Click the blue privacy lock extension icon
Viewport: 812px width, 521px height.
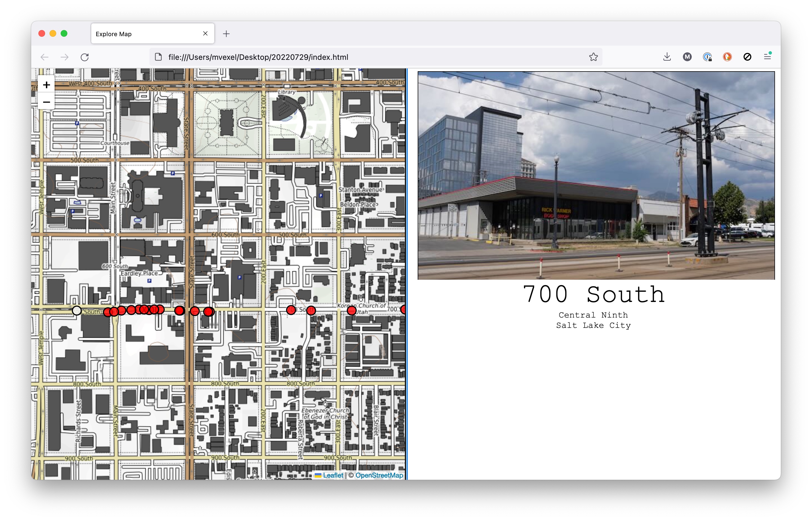(x=707, y=57)
